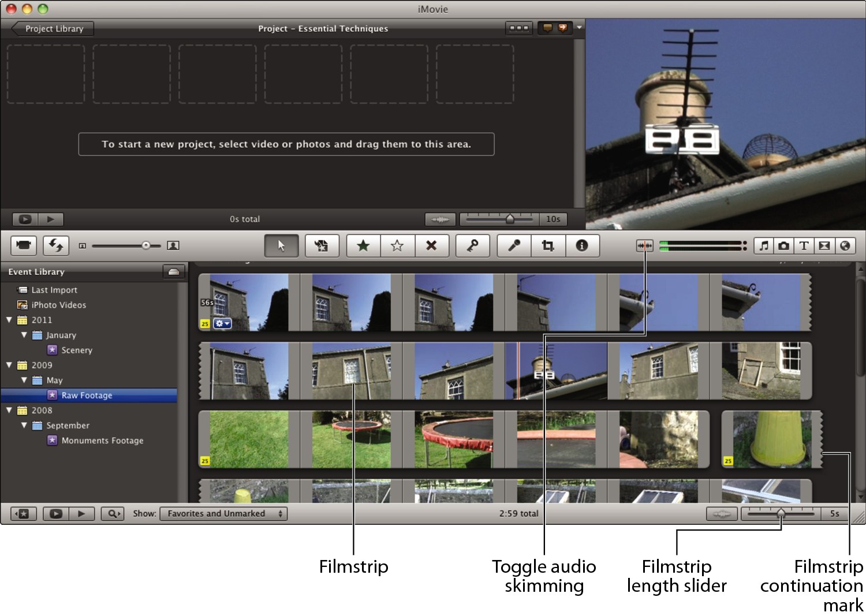Open the photo browser camera icon

[x=783, y=246]
